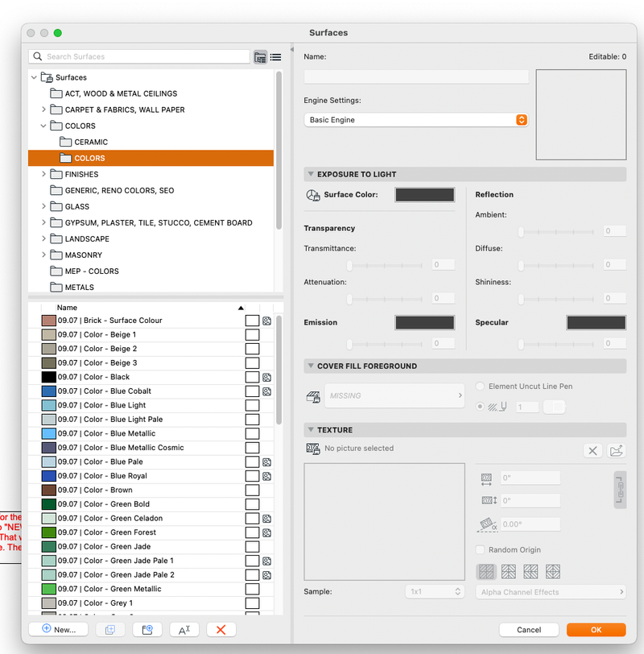This screenshot has height=654, width=644.
Task: Click the Cancel button
Action: 529,630
